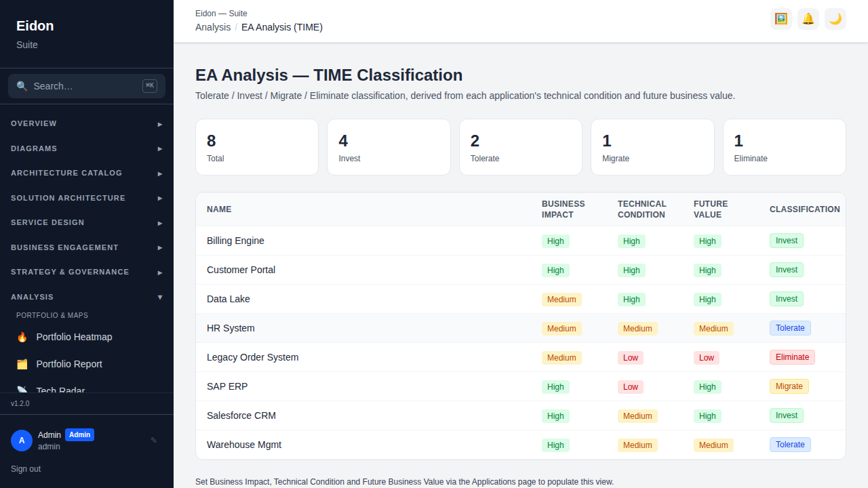Click the Portfolio Heatmap fire icon
This screenshot has width=868, height=488.
[22, 337]
